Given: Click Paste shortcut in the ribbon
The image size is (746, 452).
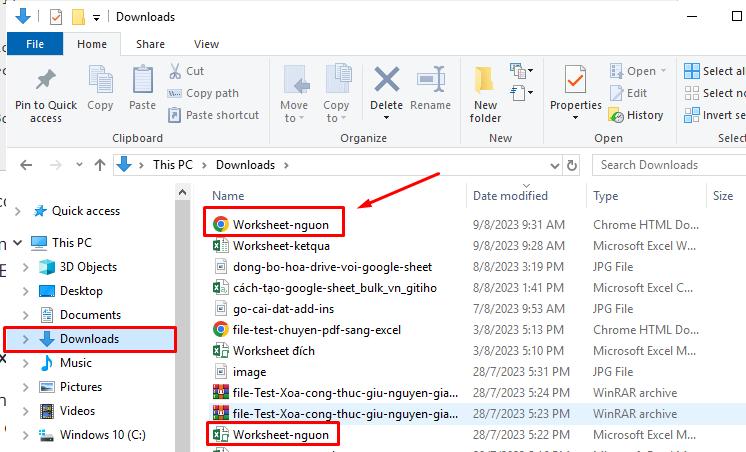Looking at the screenshot, I should (214, 115).
